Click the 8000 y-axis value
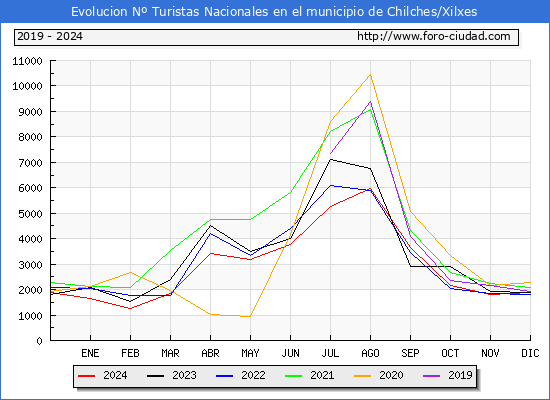The width and height of the screenshot is (550, 400). (x=30, y=137)
